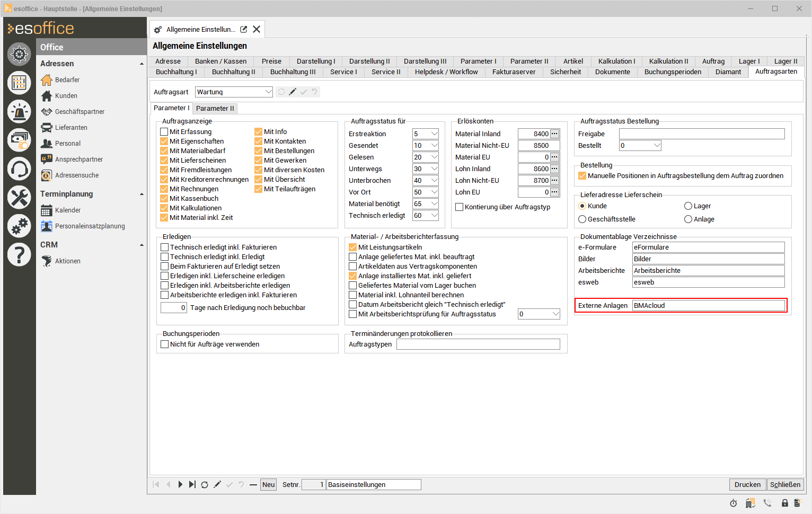Click the refresh icon in bottom navigator
Viewport: 812px width, 514px height.
(205, 485)
